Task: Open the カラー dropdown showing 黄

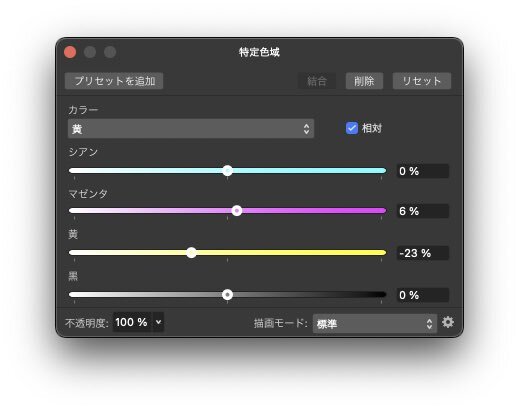Action: (x=191, y=129)
